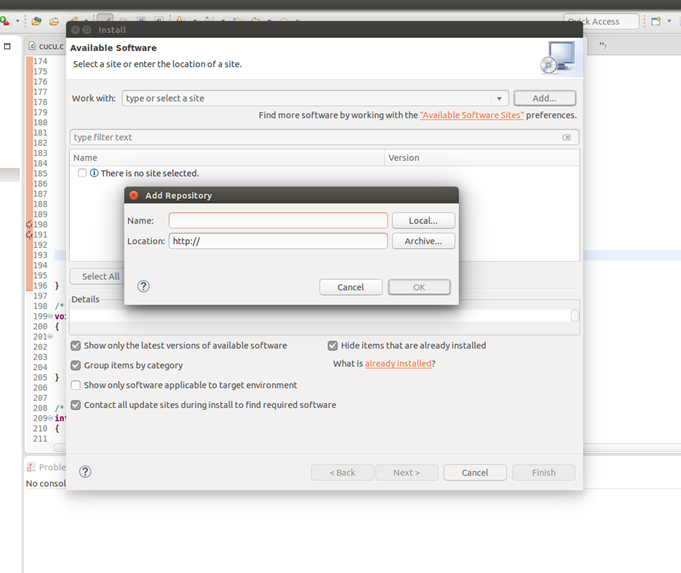Click the Open Perspective icon near Quick Access

coord(656,21)
